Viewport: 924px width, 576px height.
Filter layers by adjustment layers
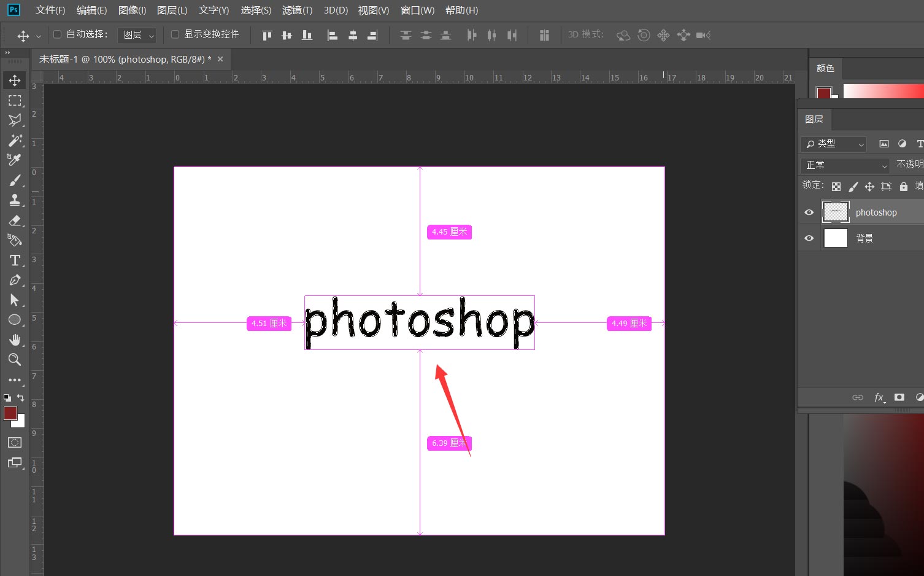[x=902, y=144]
